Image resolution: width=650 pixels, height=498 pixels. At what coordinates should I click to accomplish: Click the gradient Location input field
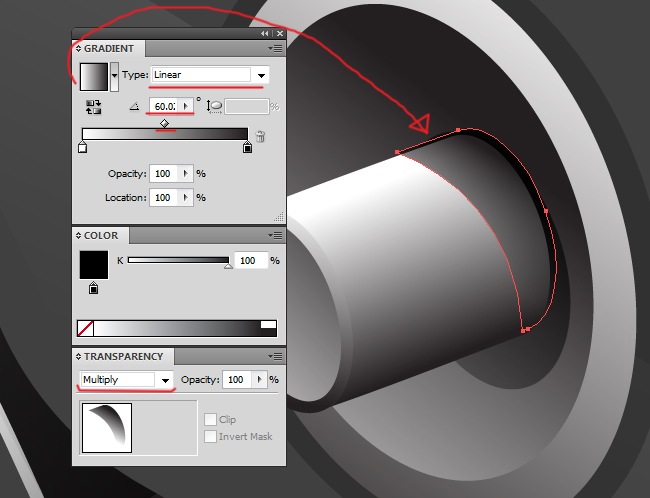(165, 197)
